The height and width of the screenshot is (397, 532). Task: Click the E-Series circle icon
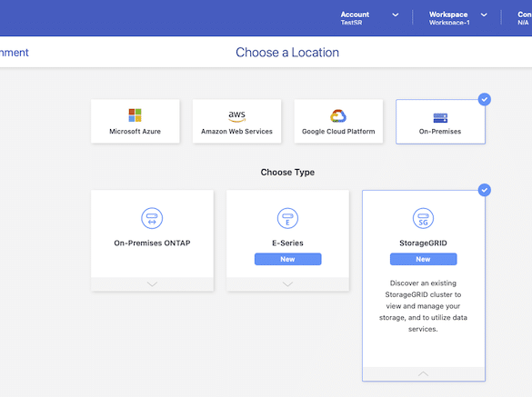coord(287,218)
